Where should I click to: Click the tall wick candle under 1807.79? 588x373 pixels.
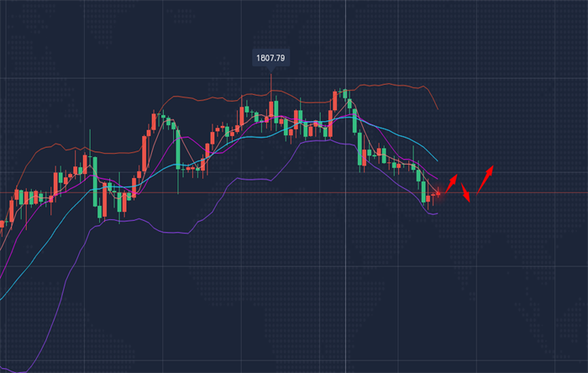(270, 102)
